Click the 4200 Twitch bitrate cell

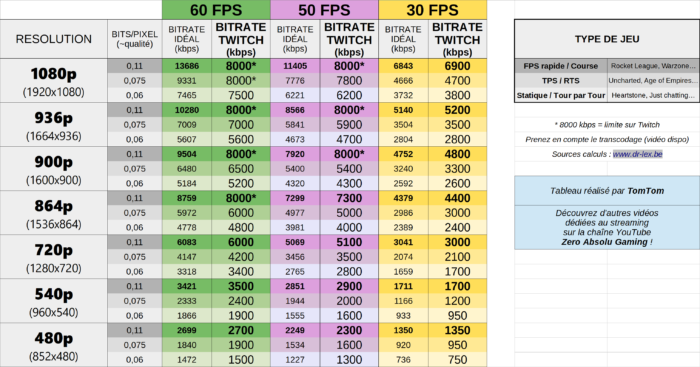pyautogui.click(x=241, y=257)
